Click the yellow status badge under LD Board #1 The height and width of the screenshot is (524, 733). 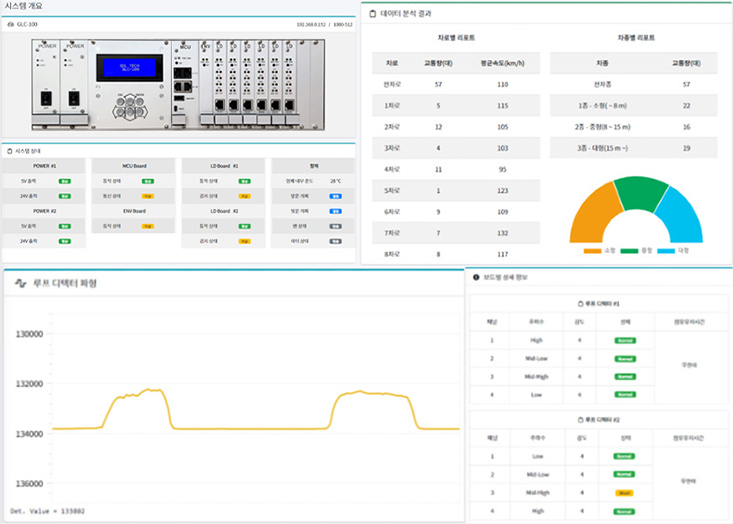244,196
